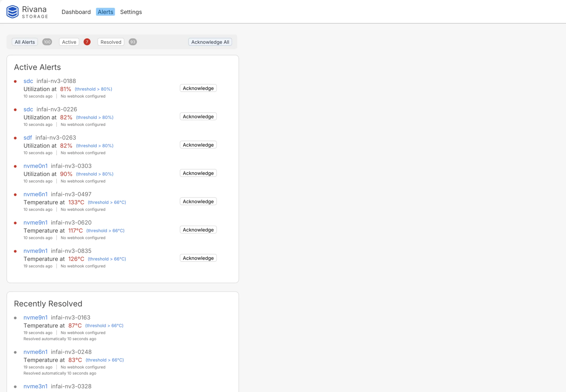This screenshot has width=566, height=392.
Task: Open resolved nvme6n1 link for infai-nv3-0248
Action: tap(35, 352)
